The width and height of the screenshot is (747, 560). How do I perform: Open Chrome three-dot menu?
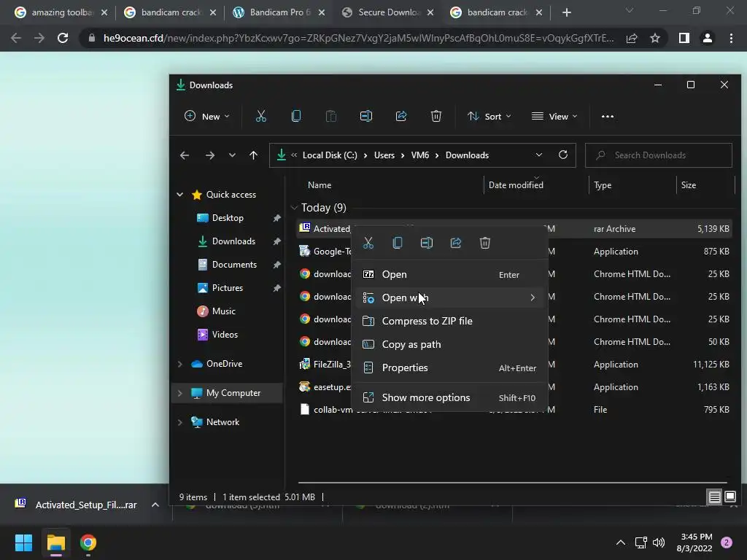(x=731, y=38)
